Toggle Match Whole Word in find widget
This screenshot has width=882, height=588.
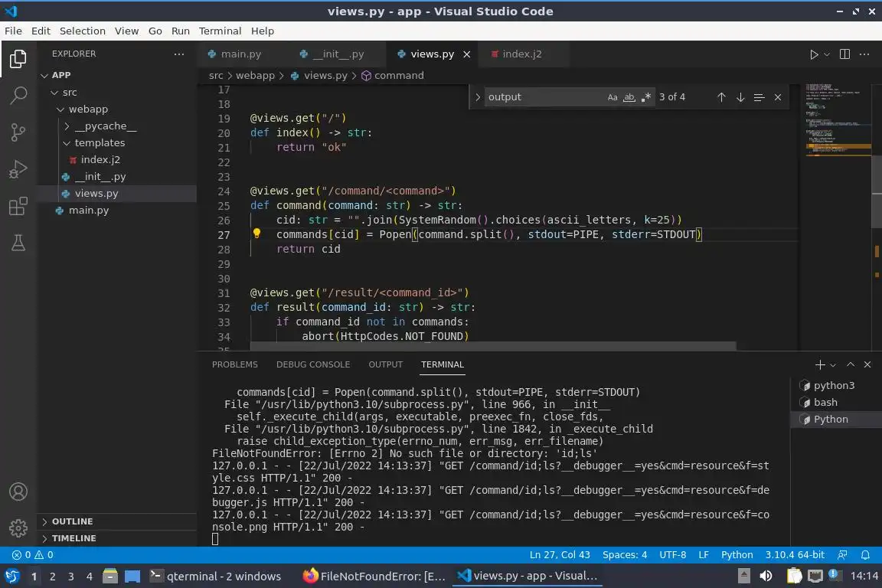pyautogui.click(x=629, y=97)
